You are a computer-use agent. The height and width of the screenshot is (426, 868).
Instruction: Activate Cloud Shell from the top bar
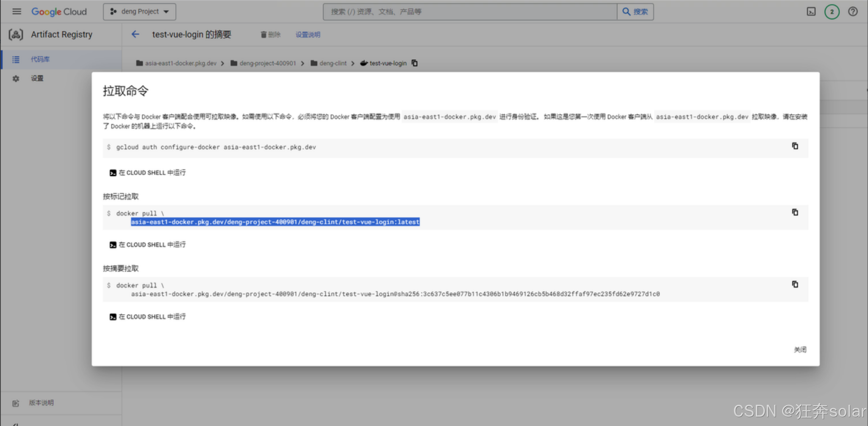pyautogui.click(x=811, y=11)
